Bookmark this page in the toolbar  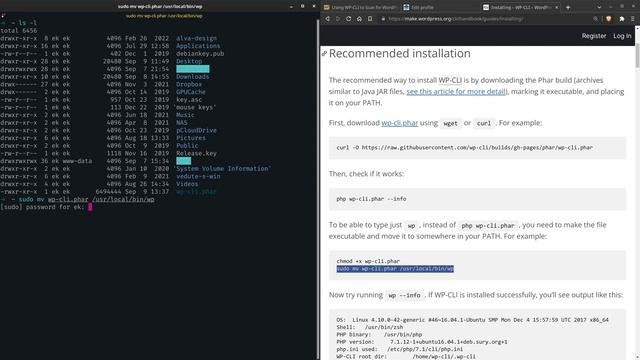(x=370, y=19)
